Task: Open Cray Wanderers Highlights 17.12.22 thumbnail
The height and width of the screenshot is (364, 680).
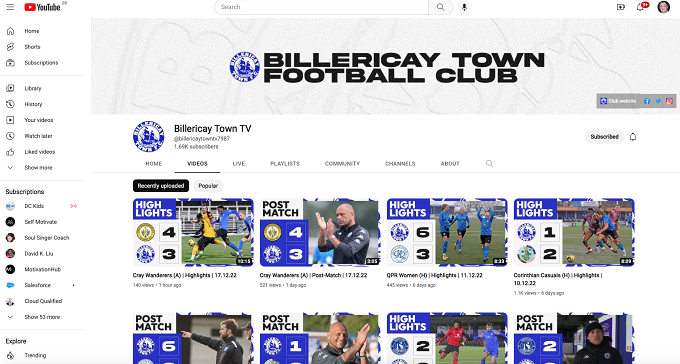Action: [x=193, y=232]
